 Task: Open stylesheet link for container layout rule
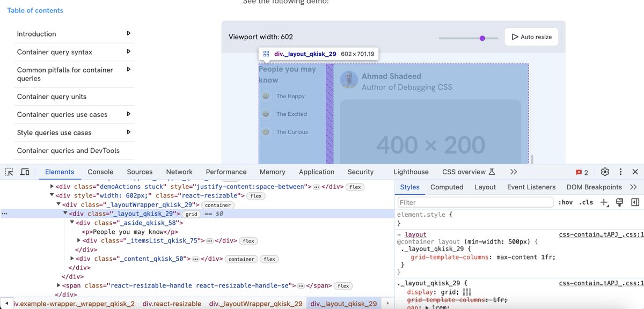click(601, 234)
